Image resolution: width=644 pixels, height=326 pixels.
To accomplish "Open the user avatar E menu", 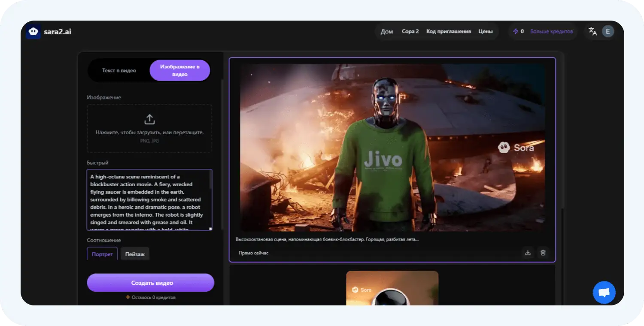I will [x=608, y=31].
